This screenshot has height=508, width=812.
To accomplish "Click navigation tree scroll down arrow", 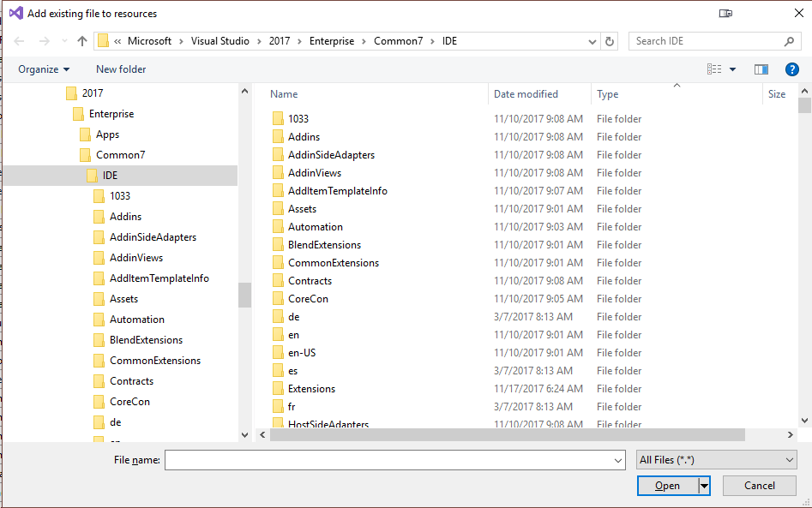I will (x=245, y=435).
